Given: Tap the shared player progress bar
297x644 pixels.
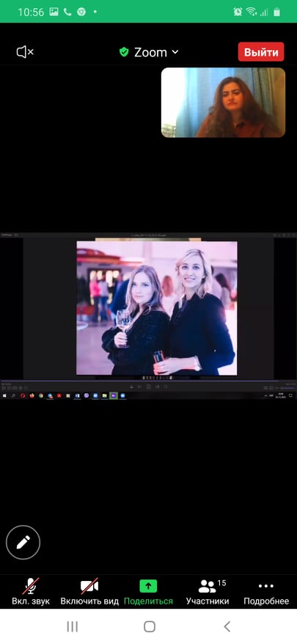Looking at the screenshot, I should 148,381.
